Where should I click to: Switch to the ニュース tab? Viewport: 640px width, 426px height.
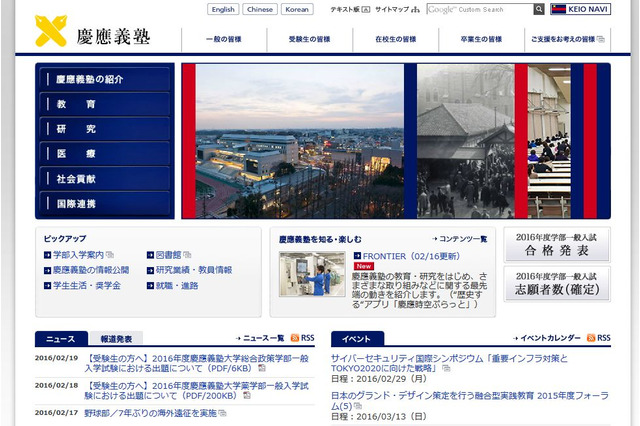click(61, 339)
